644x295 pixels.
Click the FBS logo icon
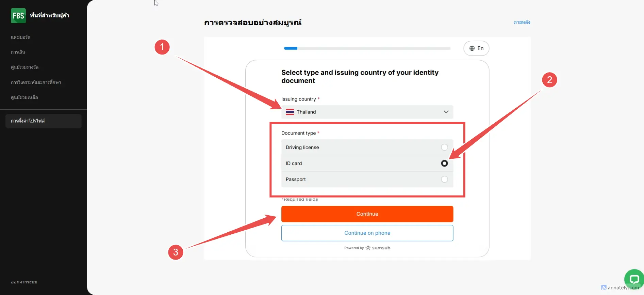click(18, 16)
